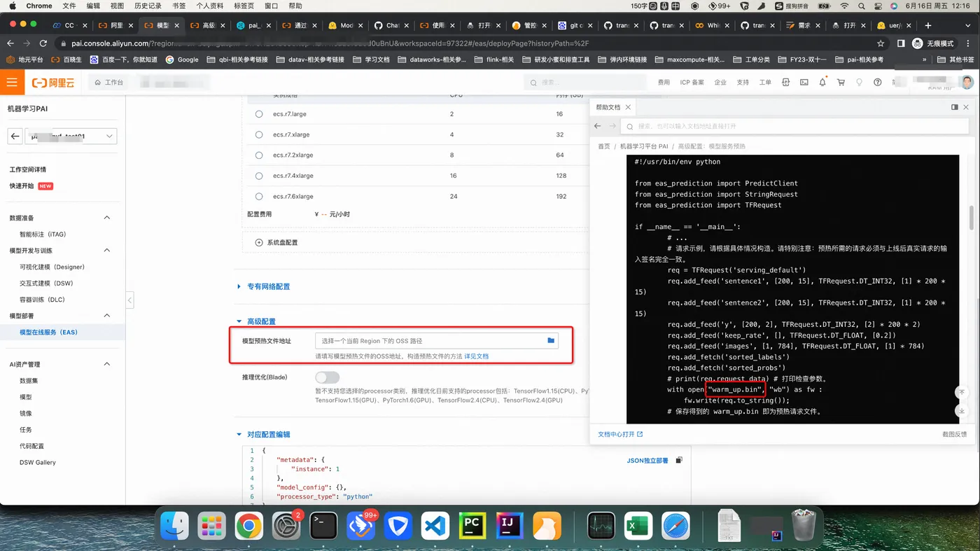Viewport: 980px width, 551px height.
Task: Open the notifications bell
Action: tap(822, 83)
